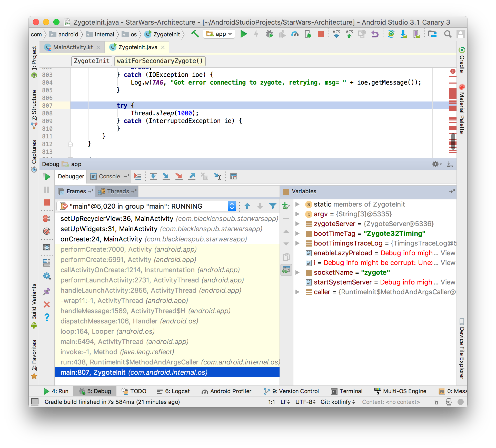Stop debug session red square in side panel
The image size is (496, 448).
47,202
